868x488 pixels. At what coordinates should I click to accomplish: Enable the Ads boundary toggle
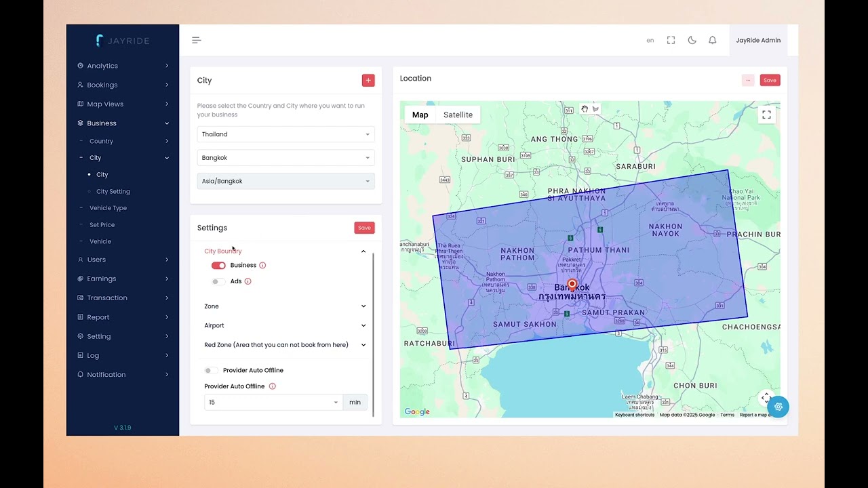coord(218,281)
